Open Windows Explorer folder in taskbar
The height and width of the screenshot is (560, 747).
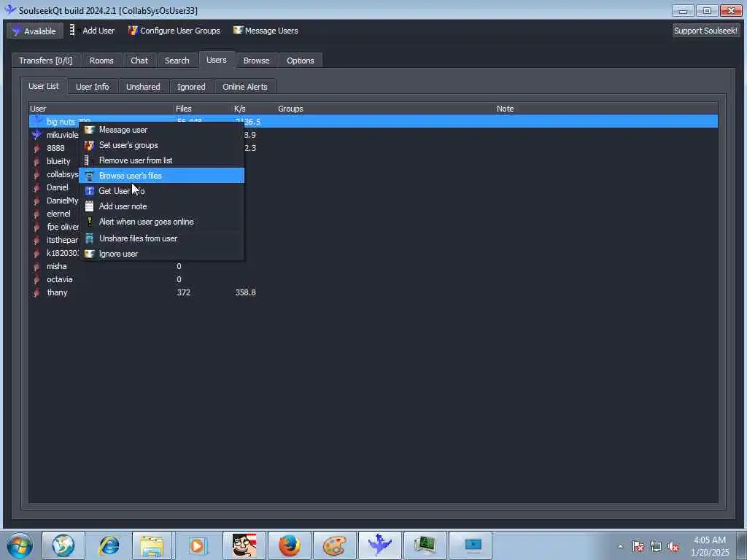152,545
